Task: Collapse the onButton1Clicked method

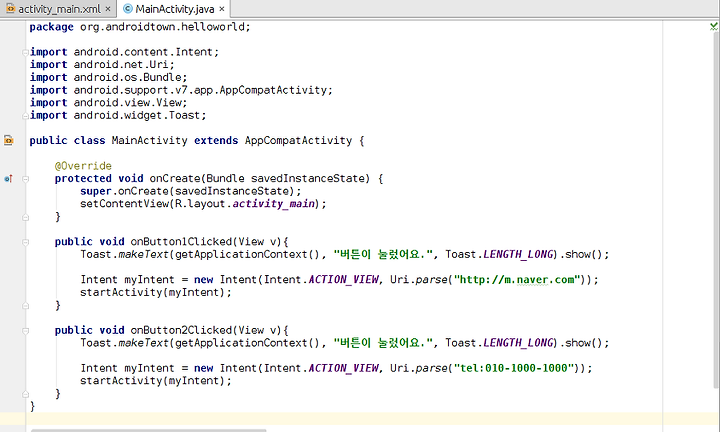Action: pyautogui.click(x=25, y=242)
